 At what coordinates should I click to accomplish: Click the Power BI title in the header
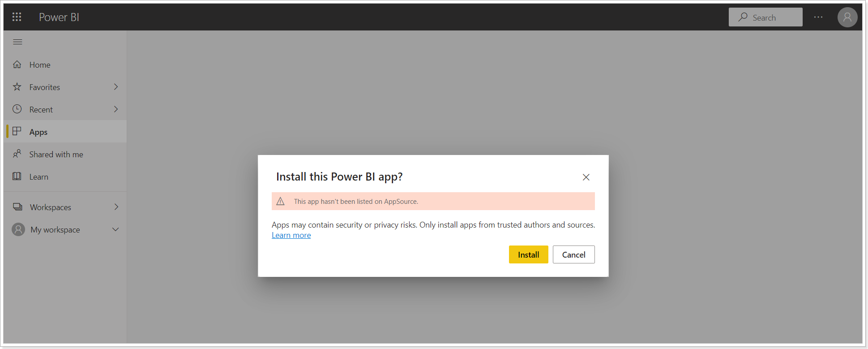(x=59, y=17)
